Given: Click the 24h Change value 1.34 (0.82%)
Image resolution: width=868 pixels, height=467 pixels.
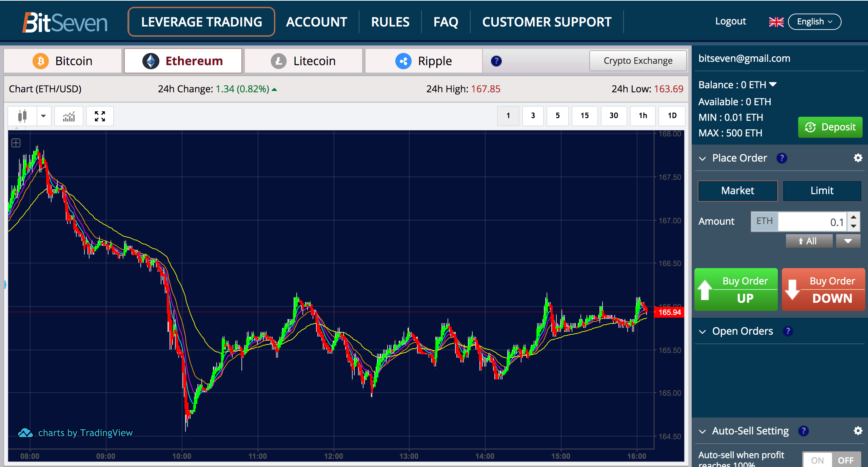Looking at the screenshot, I should tap(242, 89).
